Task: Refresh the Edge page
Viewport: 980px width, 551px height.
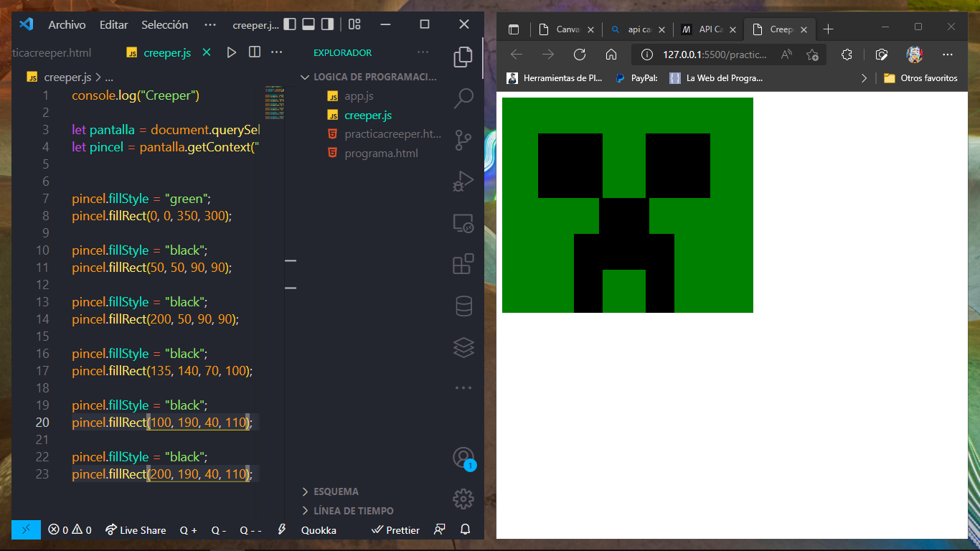Action: click(580, 55)
